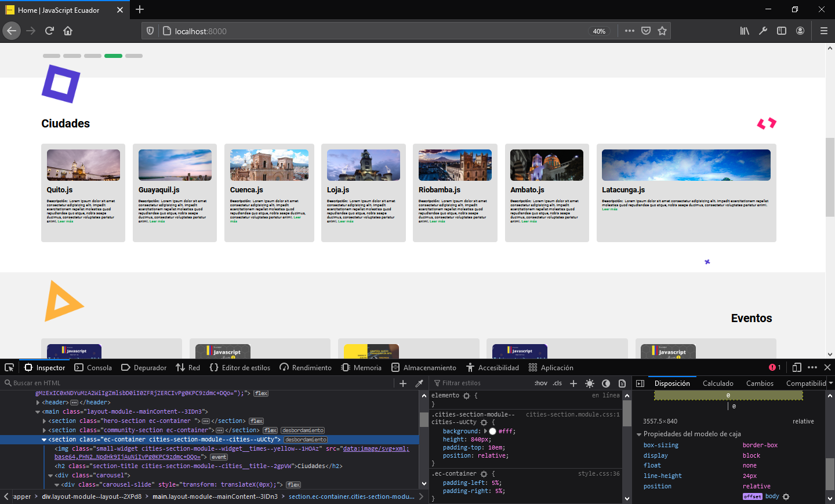
Task: Switch to the Calculado sidebar tab
Action: click(718, 383)
